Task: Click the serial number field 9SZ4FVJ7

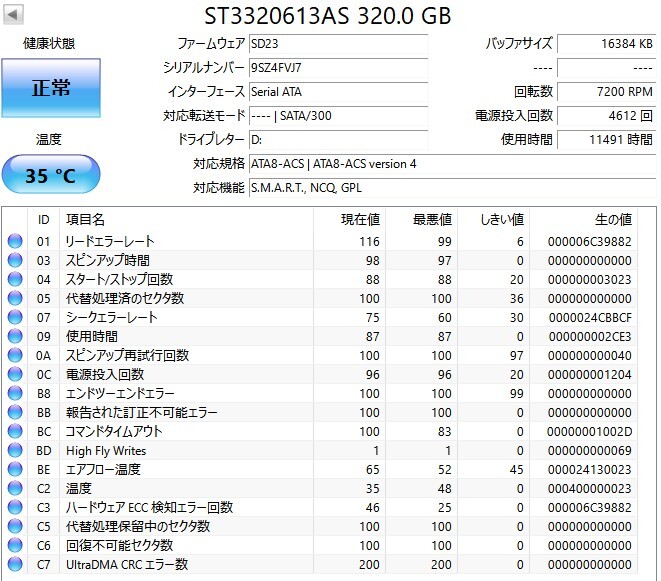Action: (339, 68)
